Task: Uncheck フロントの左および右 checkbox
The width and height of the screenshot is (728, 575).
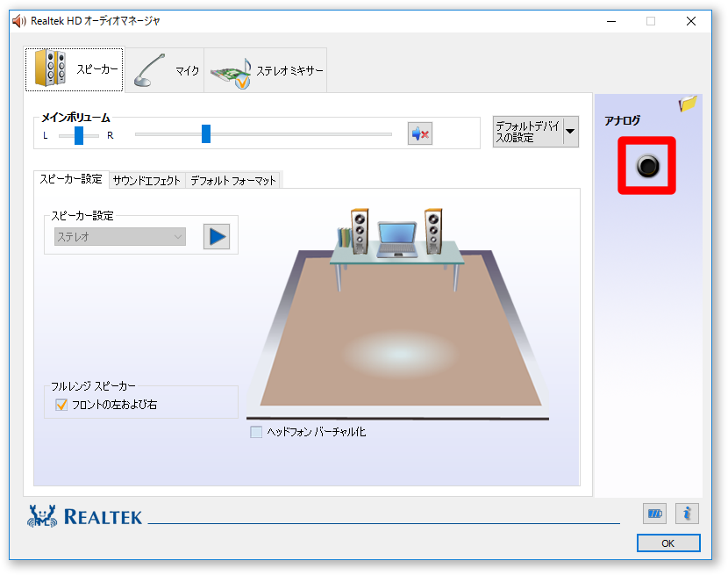Action: (x=61, y=405)
